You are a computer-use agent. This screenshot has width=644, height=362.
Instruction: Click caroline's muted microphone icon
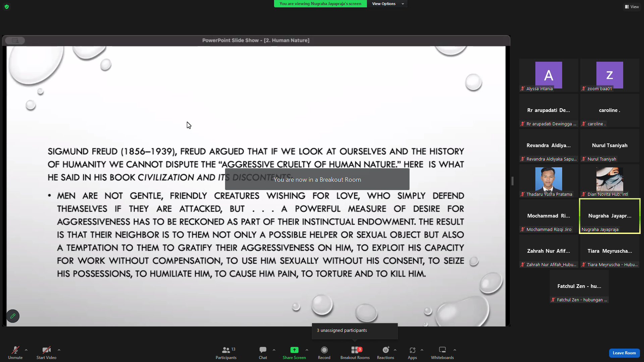pyautogui.click(x=584, y=124)
